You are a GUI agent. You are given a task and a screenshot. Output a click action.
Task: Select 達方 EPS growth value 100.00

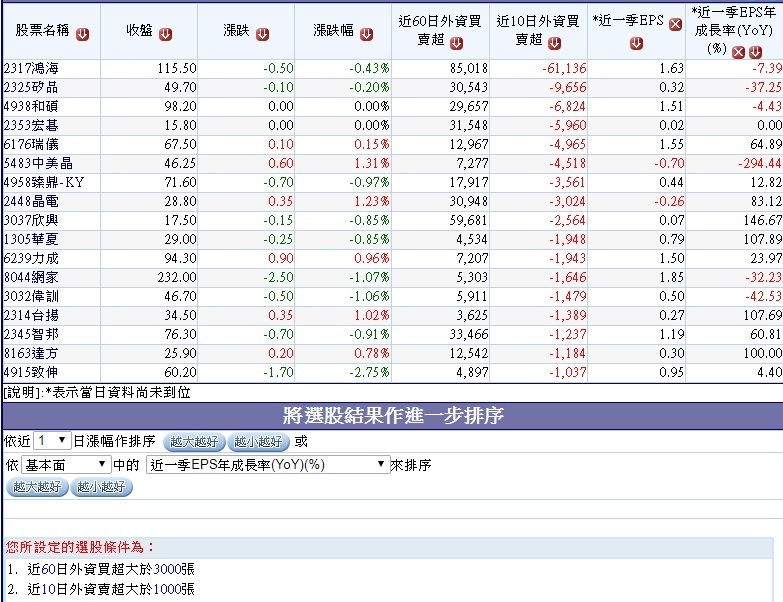tap(763, 353)
